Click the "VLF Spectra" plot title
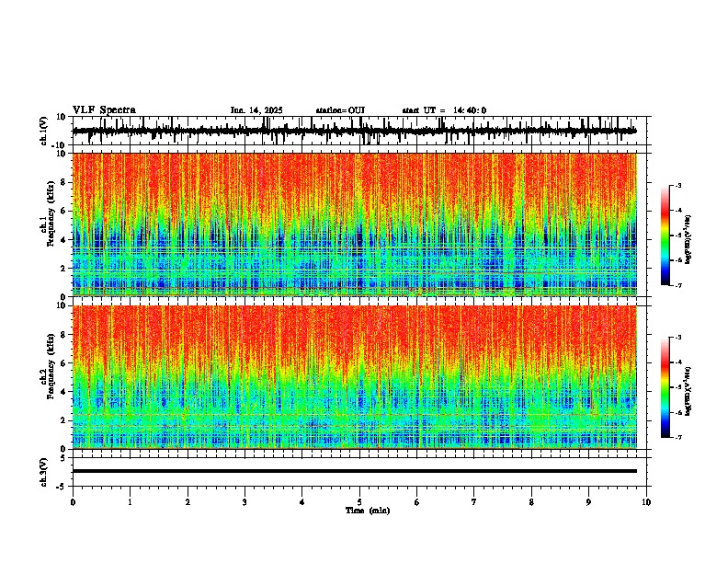 104,110
